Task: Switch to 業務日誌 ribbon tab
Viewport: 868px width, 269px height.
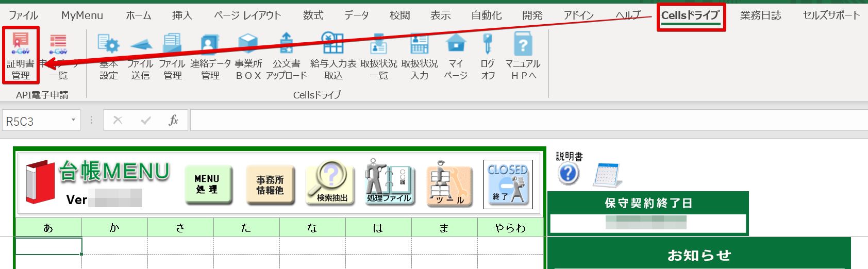Action: tap(761, 15)
